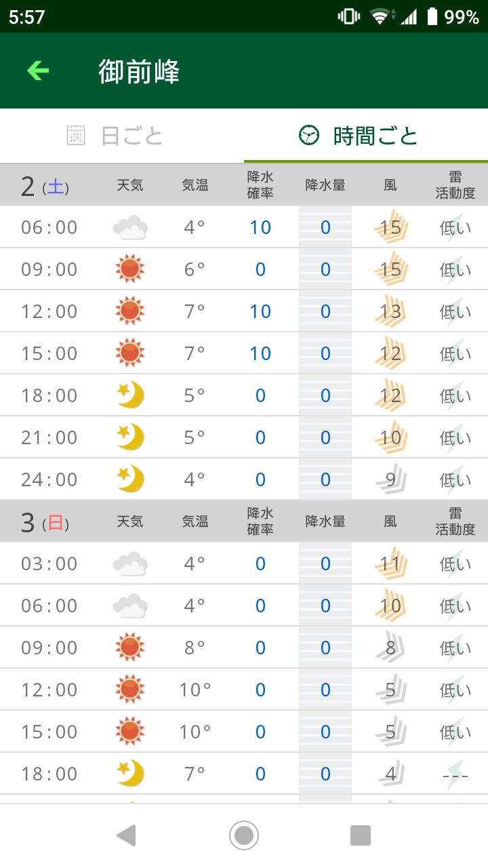This screenshot has height=868, width=488.
Task: Open recent apps with the square button
Action: pos(361,835)
